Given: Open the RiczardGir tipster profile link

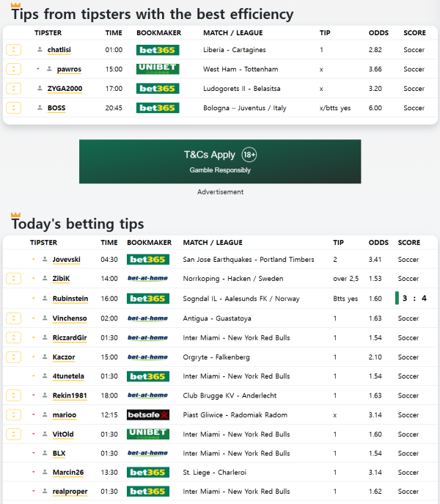Looking at the screenshot, I should (69, 337).
